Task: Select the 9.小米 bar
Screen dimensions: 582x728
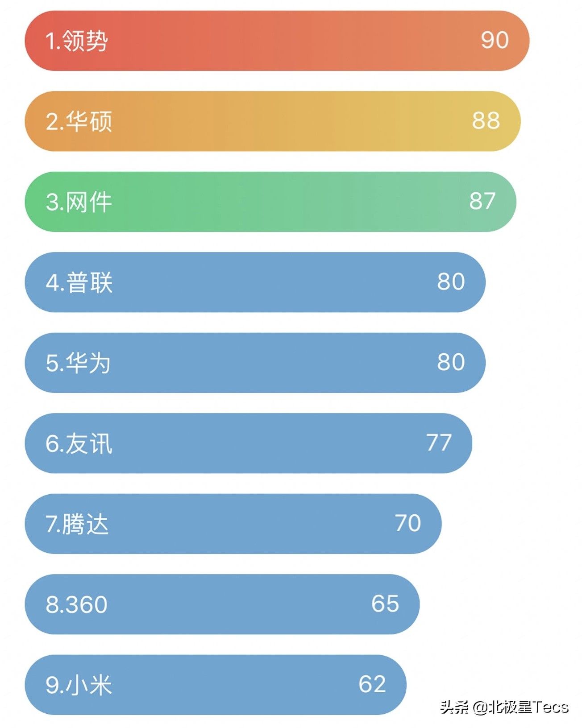Action: point(216,685)
